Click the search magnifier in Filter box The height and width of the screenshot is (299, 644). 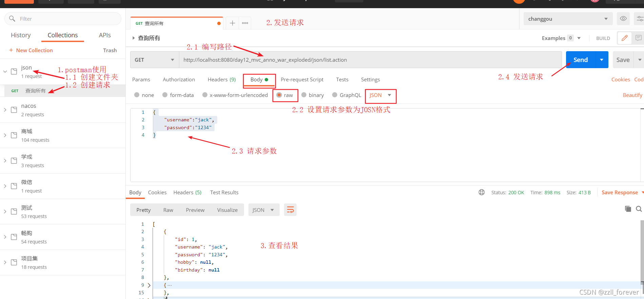click(x=12, y=19)
